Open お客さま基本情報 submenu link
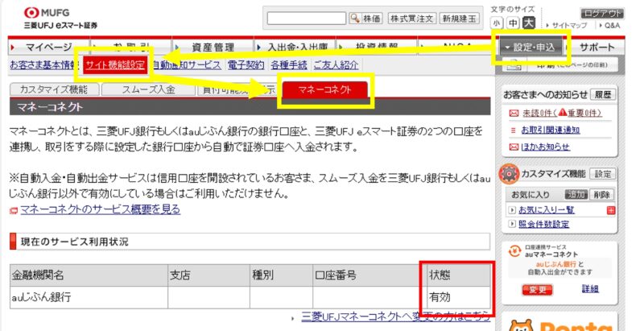 44,65
